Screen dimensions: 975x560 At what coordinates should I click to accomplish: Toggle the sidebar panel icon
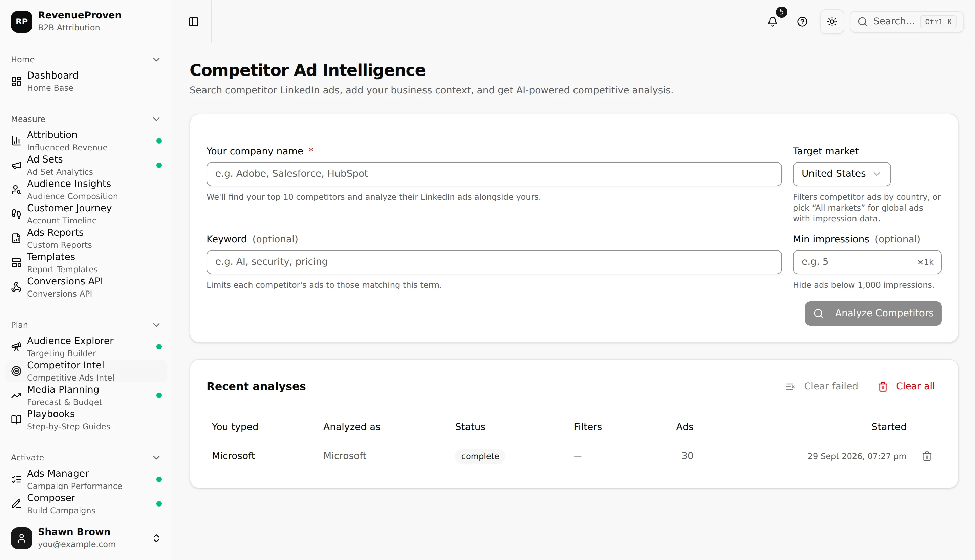[x=194, y=22]
